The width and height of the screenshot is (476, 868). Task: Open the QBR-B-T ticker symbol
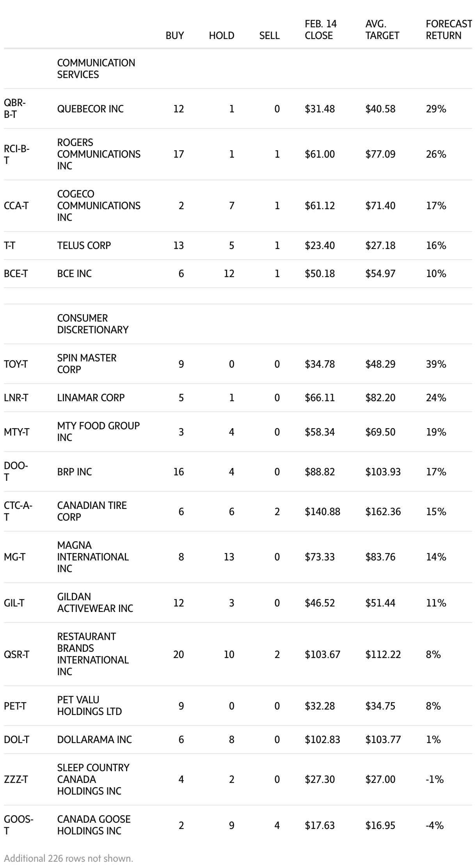pyautogui.click(x=15, y=108)
